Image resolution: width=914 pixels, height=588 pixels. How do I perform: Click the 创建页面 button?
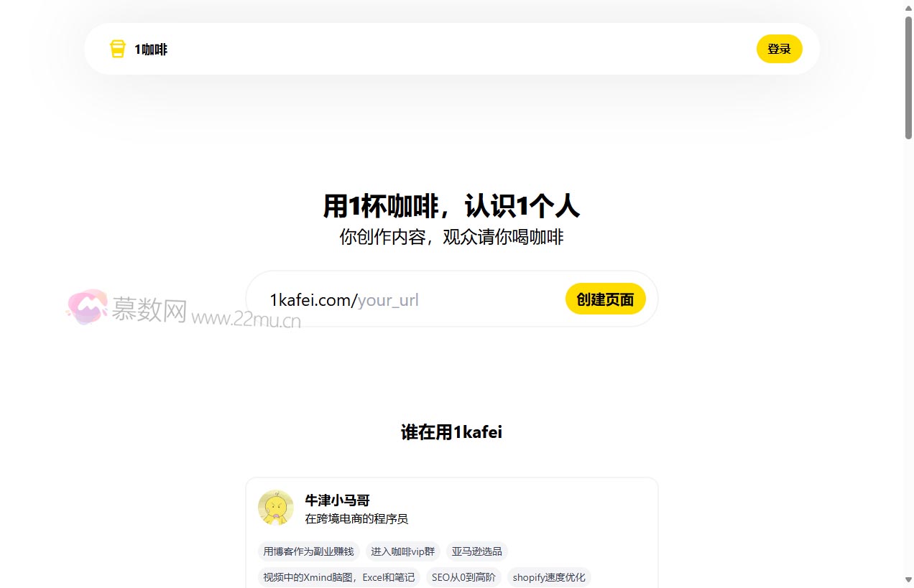[605, 299]
